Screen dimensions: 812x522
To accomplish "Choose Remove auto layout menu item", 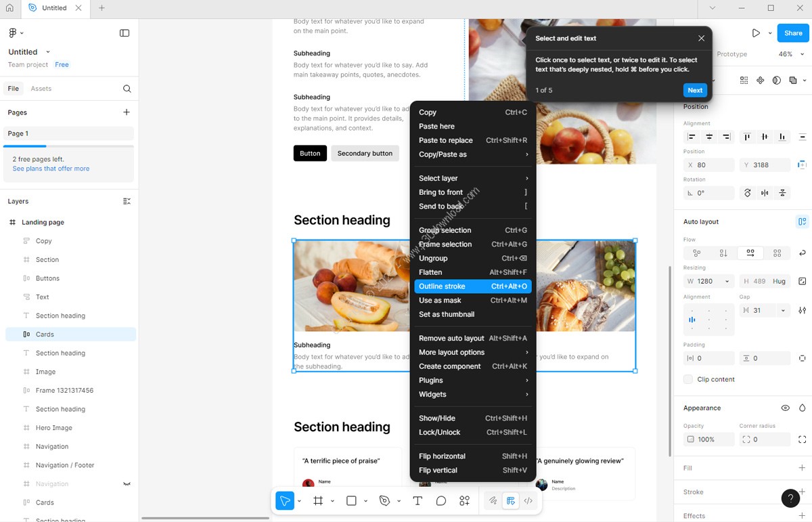I will tap(473, 339).
